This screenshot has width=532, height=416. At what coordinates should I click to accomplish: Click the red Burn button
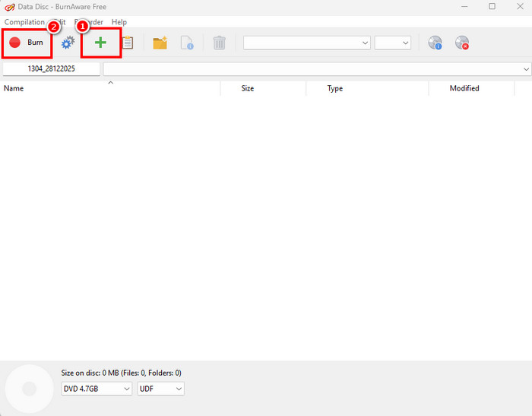tap(27, 43)
